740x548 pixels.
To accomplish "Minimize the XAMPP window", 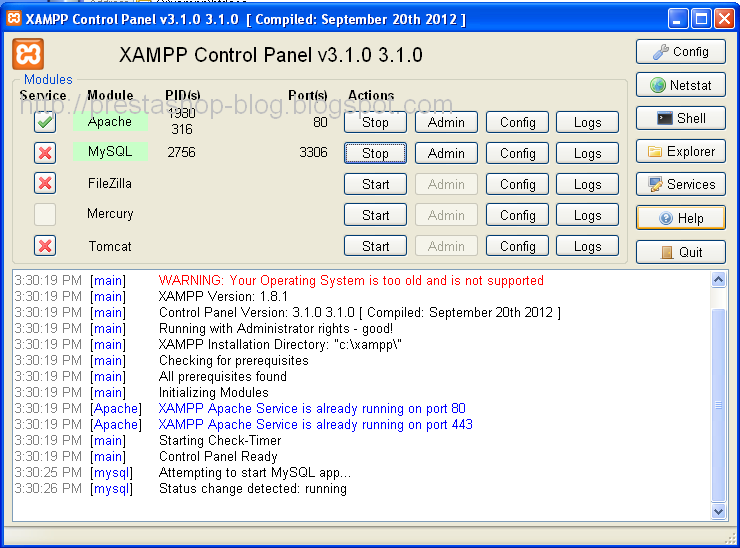I will click(678, 19).
